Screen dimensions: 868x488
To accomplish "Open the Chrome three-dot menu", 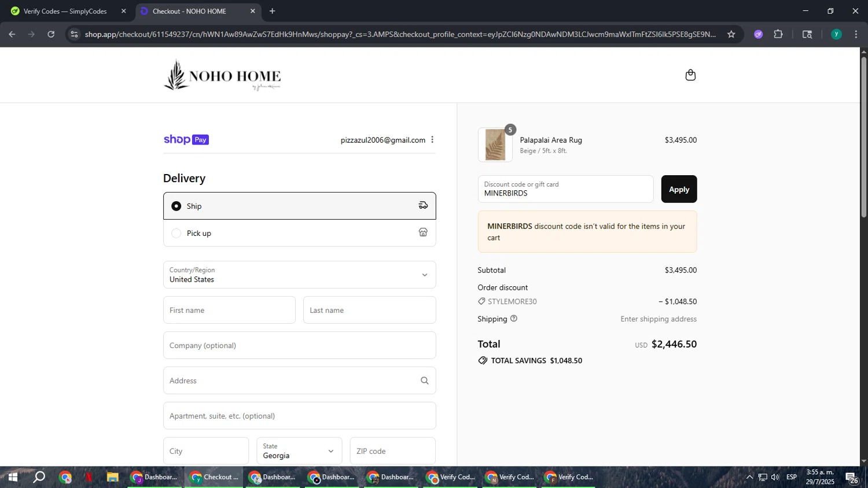I will [x=856, y=34].
